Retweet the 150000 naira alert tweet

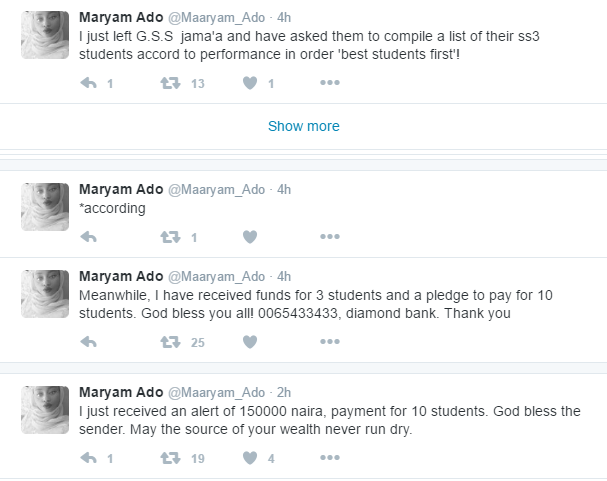click(171, 458)
